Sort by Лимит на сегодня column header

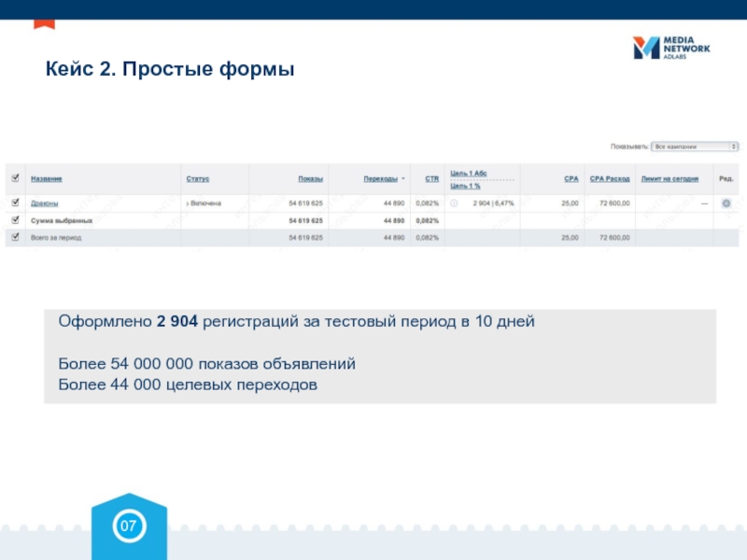669,178
